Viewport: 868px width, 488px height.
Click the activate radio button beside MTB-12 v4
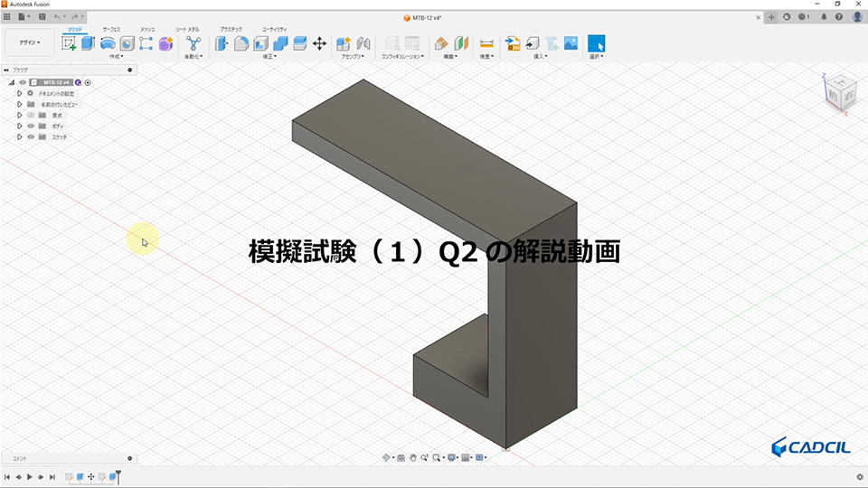click(x=88, y=82)
